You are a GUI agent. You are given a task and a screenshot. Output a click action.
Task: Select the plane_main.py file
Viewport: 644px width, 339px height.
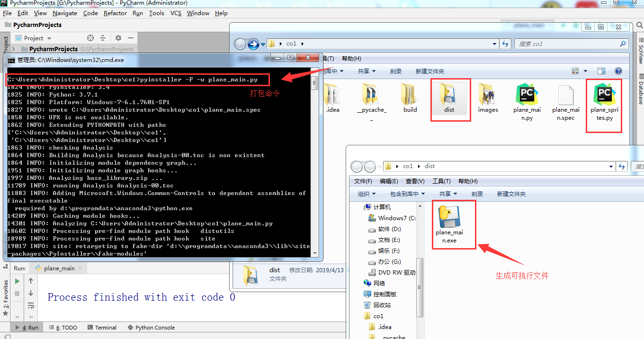pos(527,102)
